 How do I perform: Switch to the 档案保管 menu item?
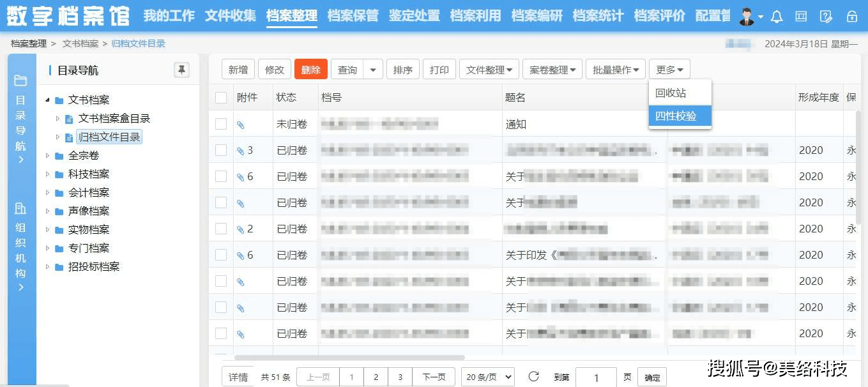pos(353,16)
